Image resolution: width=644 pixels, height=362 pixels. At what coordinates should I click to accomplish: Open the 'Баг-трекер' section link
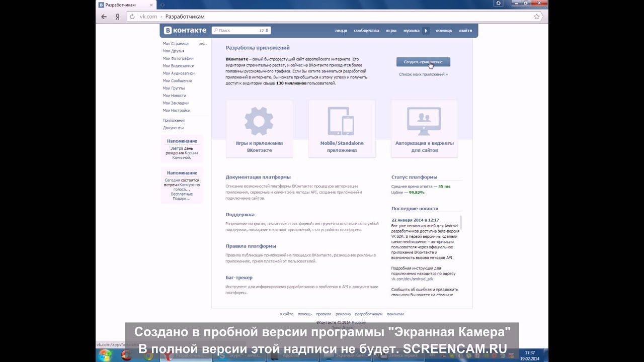(239, 278)
